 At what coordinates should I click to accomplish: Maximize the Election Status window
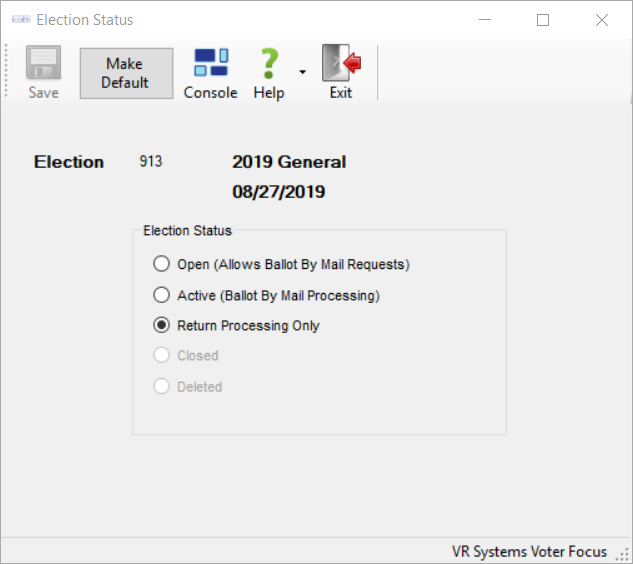[543, 20]
